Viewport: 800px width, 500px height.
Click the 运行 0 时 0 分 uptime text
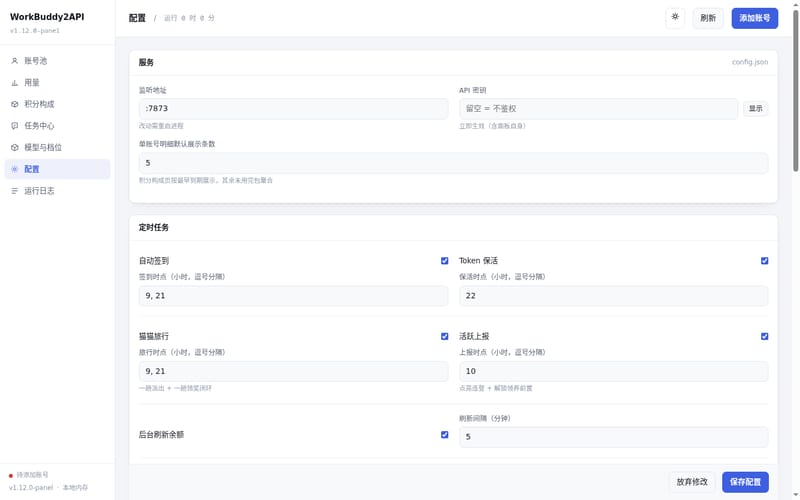[x=189, y=18]
